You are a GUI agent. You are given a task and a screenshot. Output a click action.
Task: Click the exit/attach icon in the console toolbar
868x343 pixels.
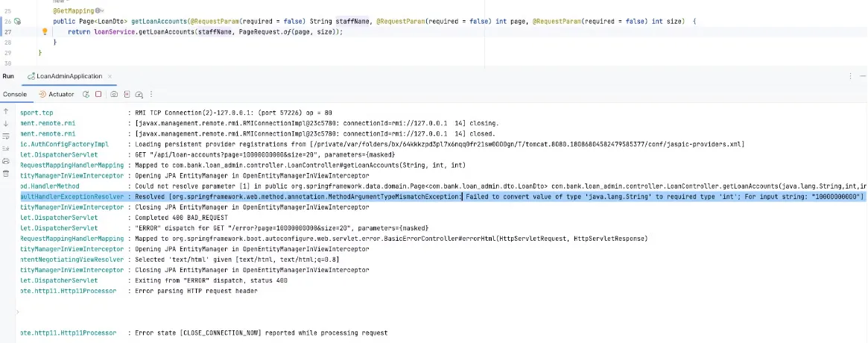pyautogui.click(x=127, y=95)
